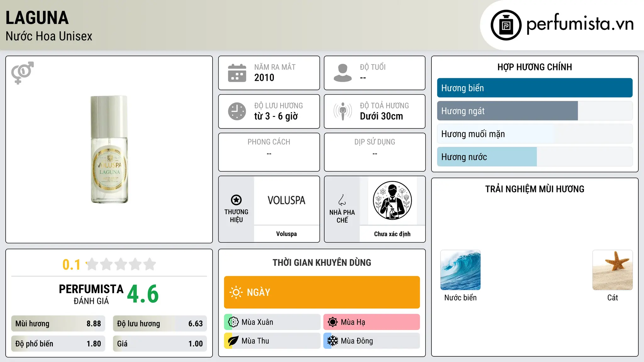The image size is (644, 362).
Task: Click the Thời gian khuyên dùng heading
Action: tap(322, 263)
